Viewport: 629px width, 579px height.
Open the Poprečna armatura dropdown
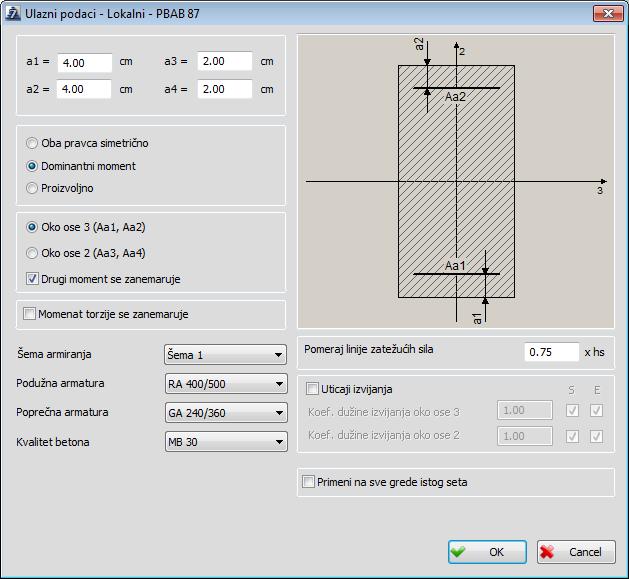[226, 413]
